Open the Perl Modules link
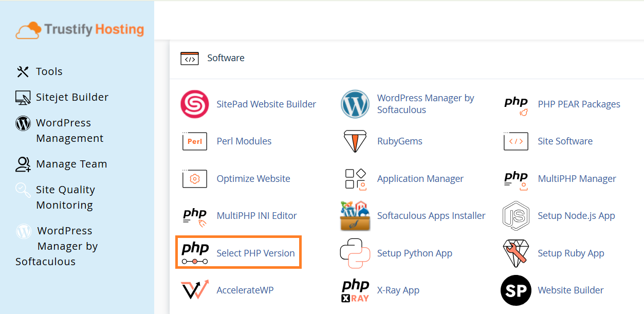 click(244, 141)
